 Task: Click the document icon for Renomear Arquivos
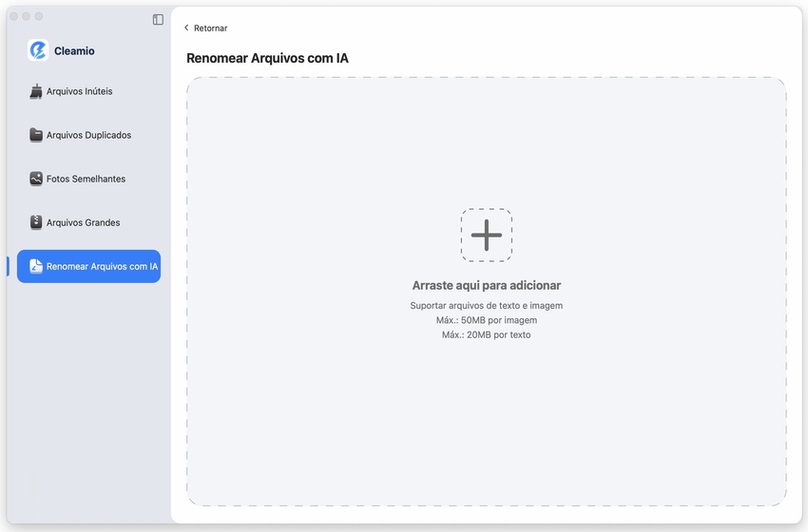pos(35,266)
